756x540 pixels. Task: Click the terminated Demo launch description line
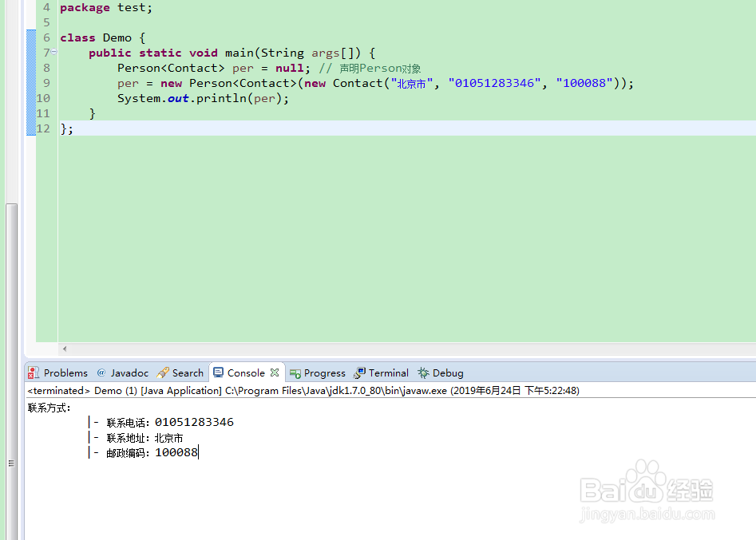(303, 391)
